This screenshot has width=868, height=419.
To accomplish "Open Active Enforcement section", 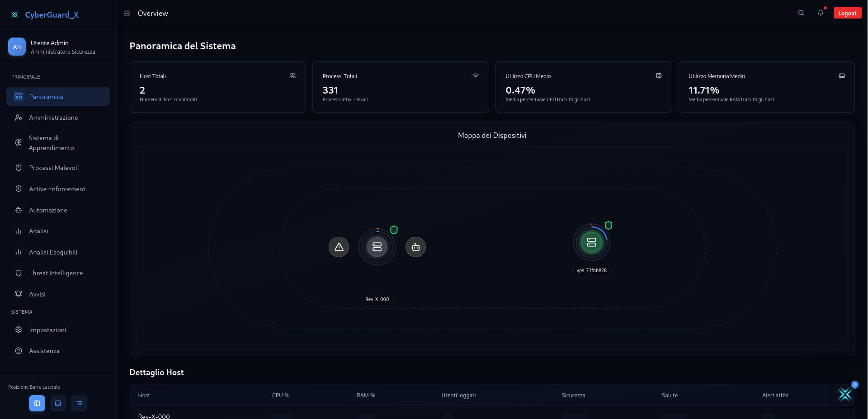I will [x=57, y=189].
